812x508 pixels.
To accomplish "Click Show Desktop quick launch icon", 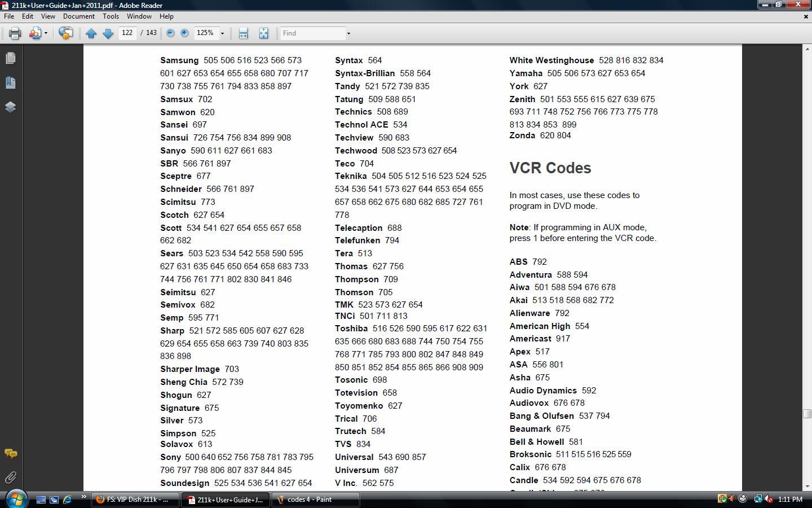I will pyautogui.click(x=41, y=500).
